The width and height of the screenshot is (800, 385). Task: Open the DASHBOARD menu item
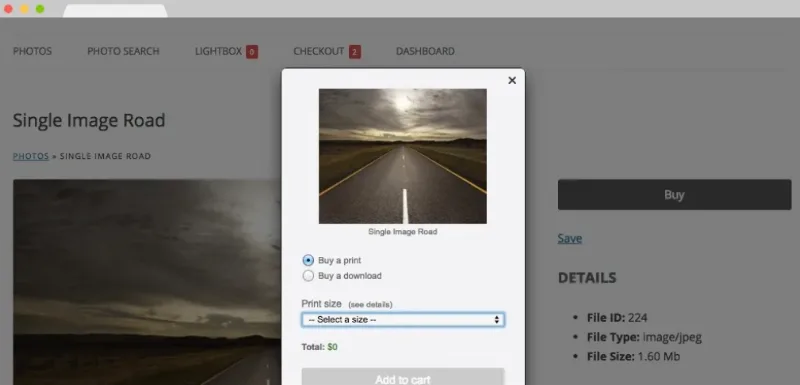pyautogui.click(x=425, y=51)
